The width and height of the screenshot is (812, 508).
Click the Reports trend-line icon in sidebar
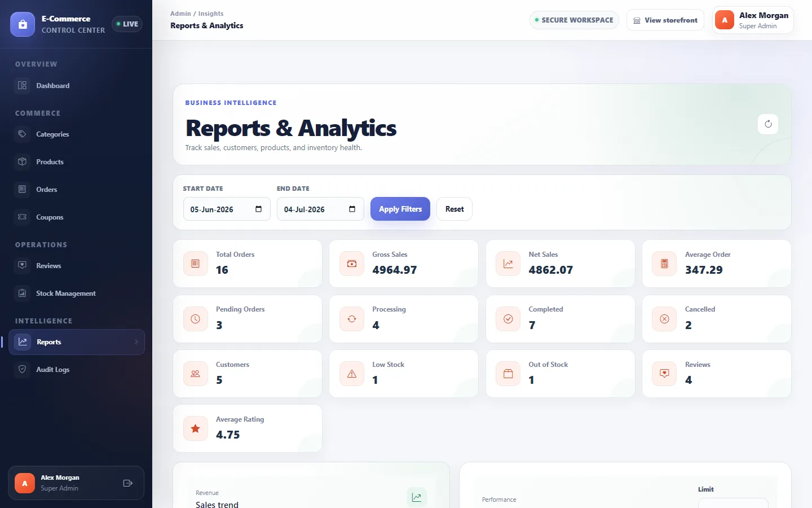click(x=23, y=341)
